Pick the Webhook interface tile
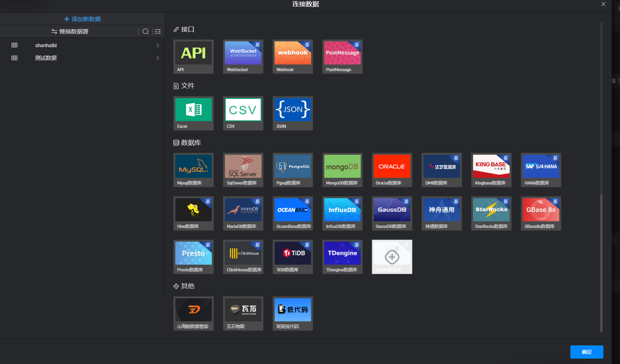Image resolution: width=620 pixels, height=364 pixels. tap(293, 57)
